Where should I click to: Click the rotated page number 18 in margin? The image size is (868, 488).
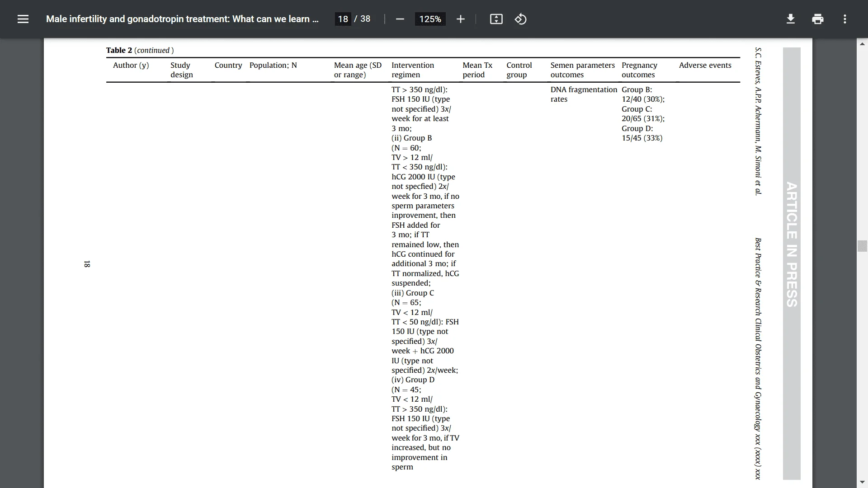[x=87, y=264]
